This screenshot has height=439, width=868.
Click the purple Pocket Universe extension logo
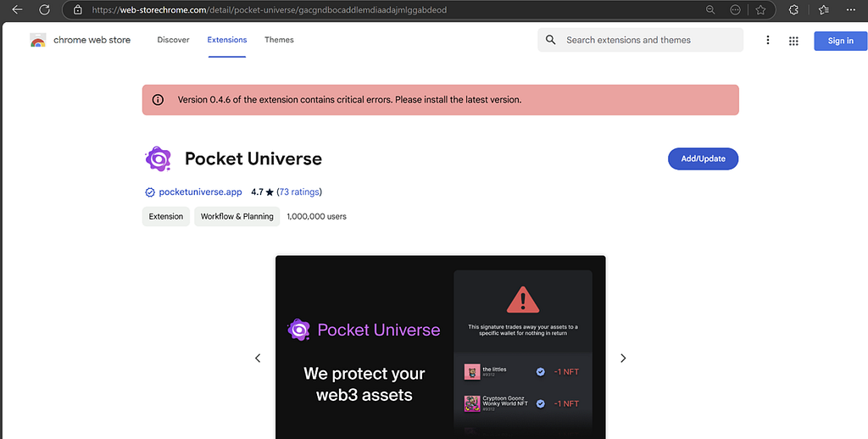coord(159,158)
